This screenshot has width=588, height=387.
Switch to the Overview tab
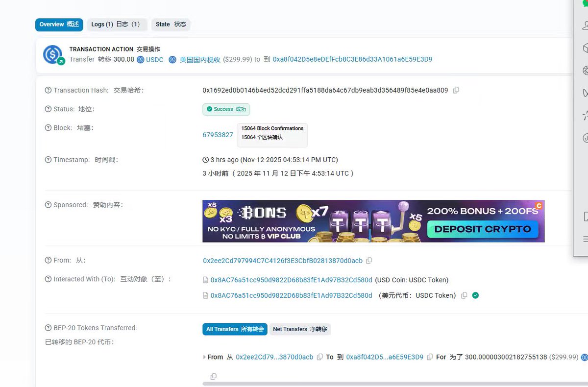click(59, 24)
